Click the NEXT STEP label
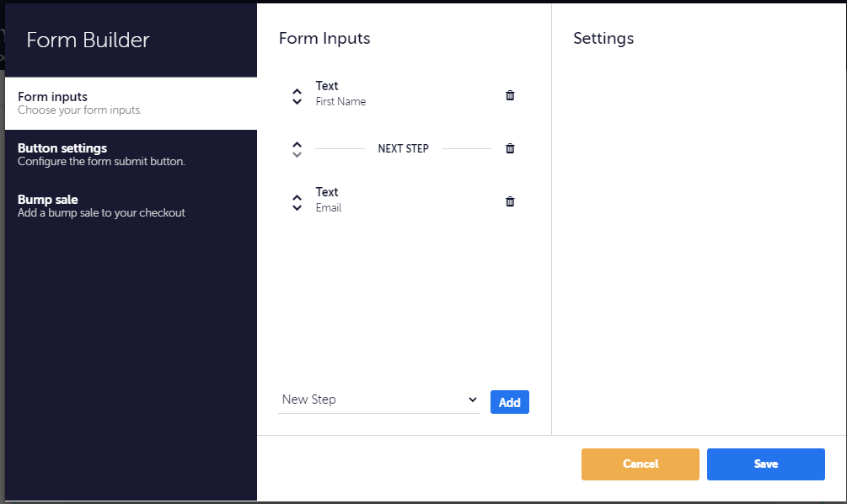This screenshot has height=504, width=847. [x=404, y=148]
